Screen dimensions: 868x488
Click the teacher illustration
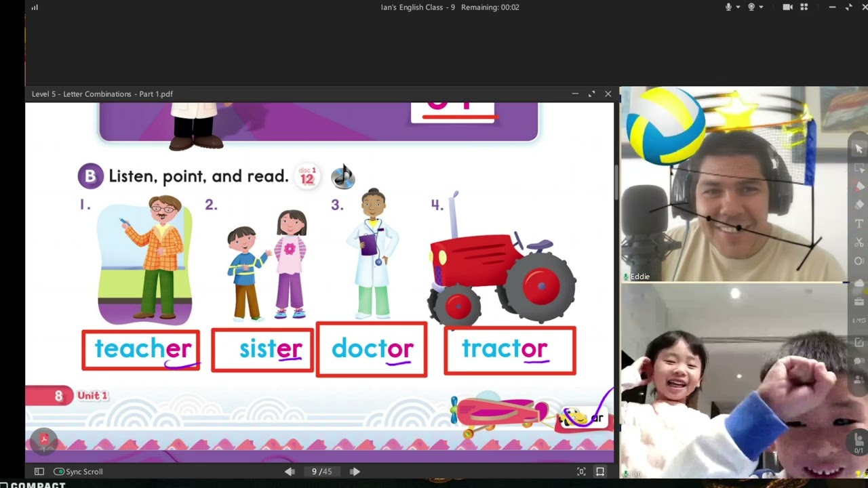tap(145, 260)
